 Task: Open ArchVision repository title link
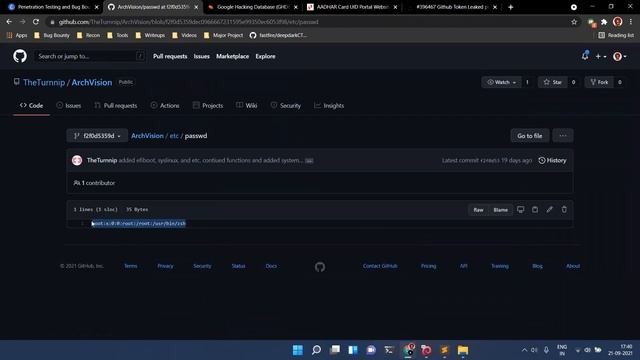coord(92,82)
